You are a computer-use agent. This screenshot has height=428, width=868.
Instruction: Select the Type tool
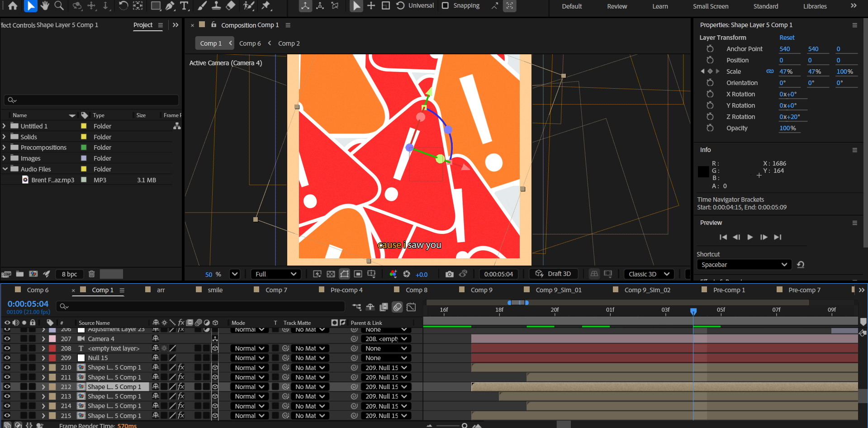point(184,6)
